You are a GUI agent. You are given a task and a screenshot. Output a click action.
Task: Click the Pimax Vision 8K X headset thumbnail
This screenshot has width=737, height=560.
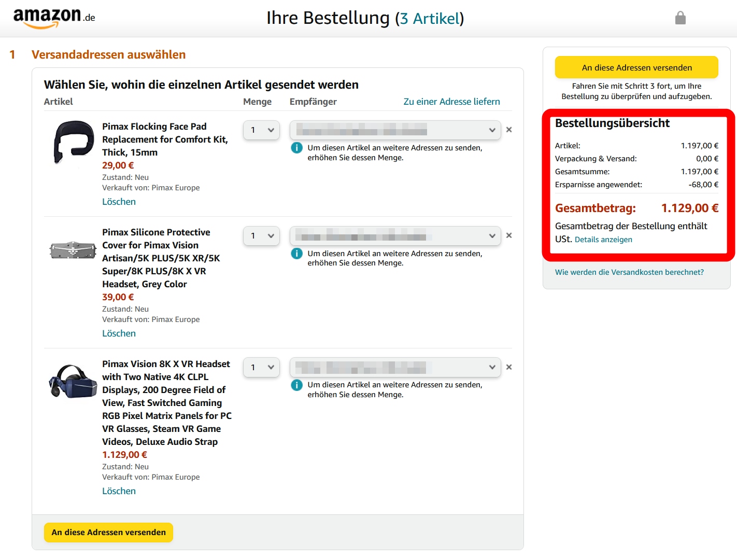(73, 382)
